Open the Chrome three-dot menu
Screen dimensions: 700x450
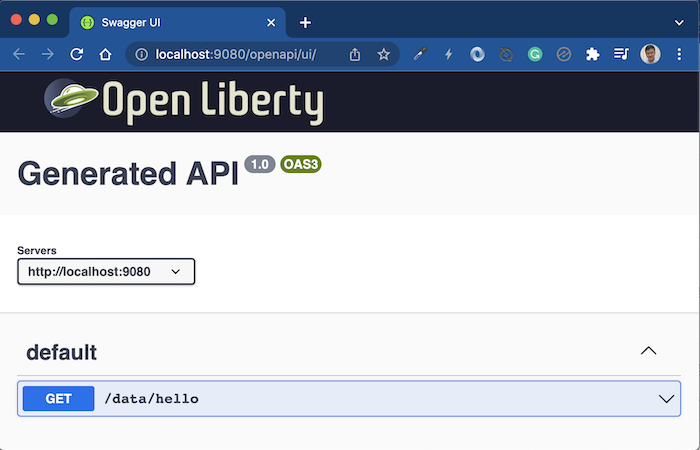(x=679, y=54)
